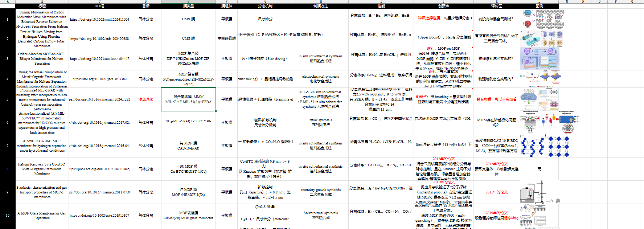
Task: Select the row numbered 5
Action: click(x=8, y=99)
